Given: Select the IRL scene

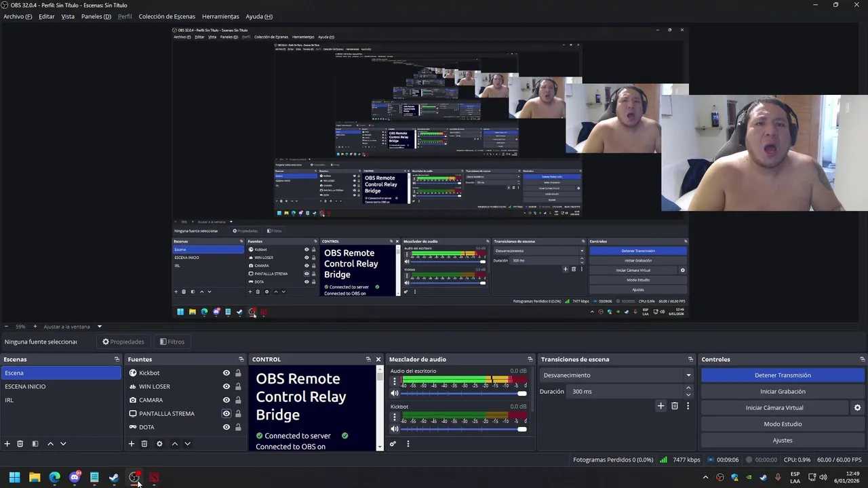Looking at the screenshot, I should (x=61, y=400).
